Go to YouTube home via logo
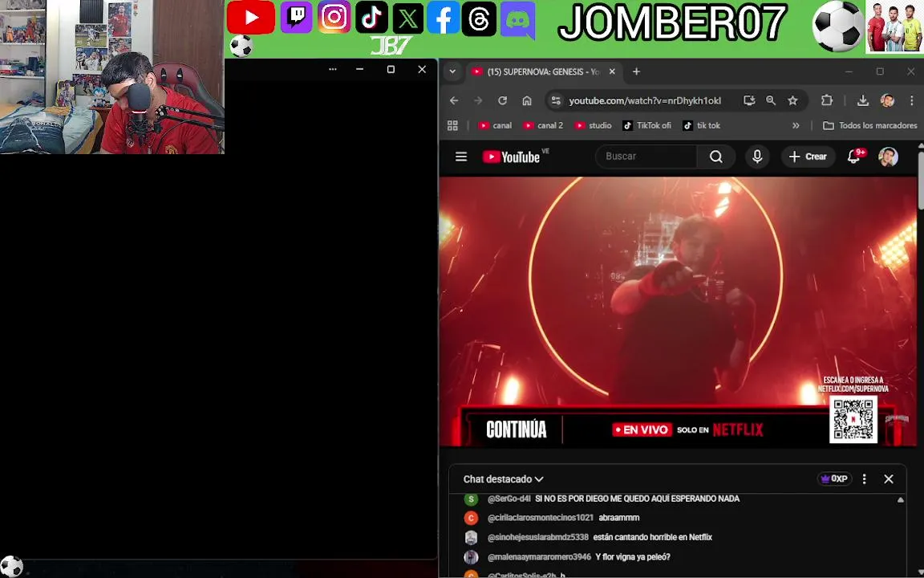Screen dimensions: 924x578 click(x=511, y=157)
